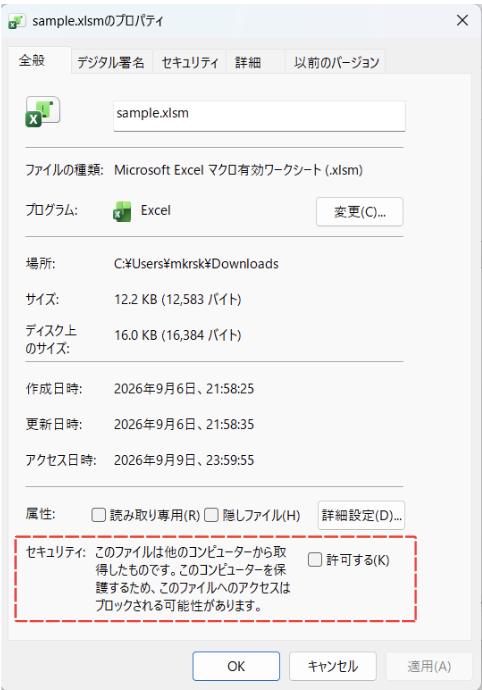Click the 属性: label

coord(40,514)
